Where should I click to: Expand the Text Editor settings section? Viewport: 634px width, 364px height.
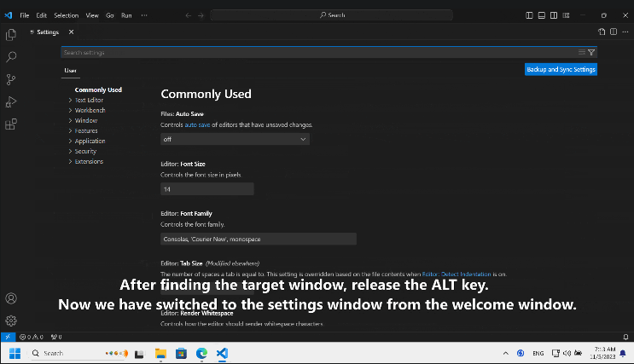coord(89,101)
